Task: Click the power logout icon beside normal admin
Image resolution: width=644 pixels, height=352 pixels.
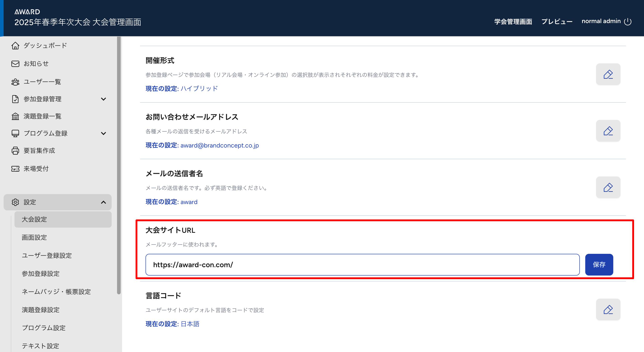Action: coord(628,21)
